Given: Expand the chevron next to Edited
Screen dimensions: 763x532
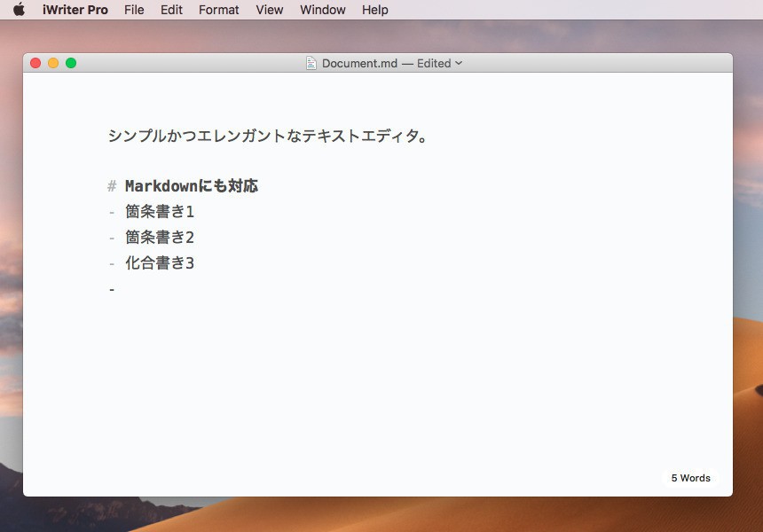Looking at the screenshot, I should point(459,63).
